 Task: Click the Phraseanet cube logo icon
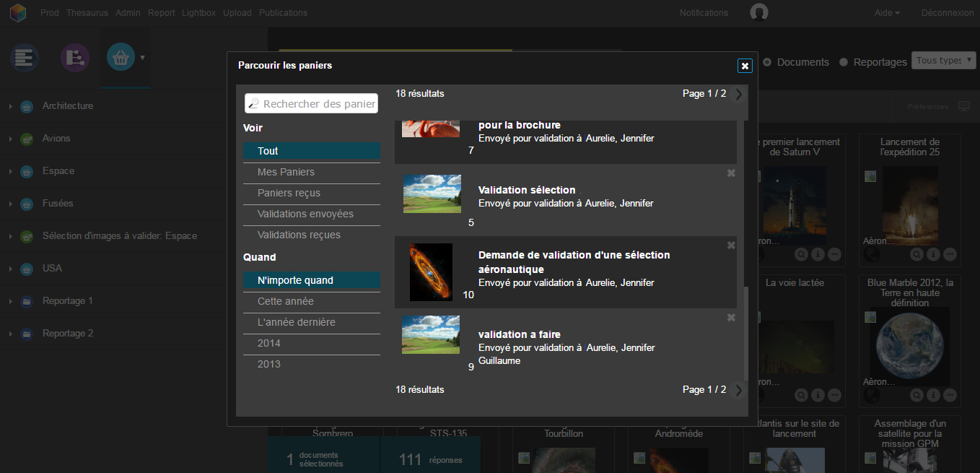coord(17,13)
